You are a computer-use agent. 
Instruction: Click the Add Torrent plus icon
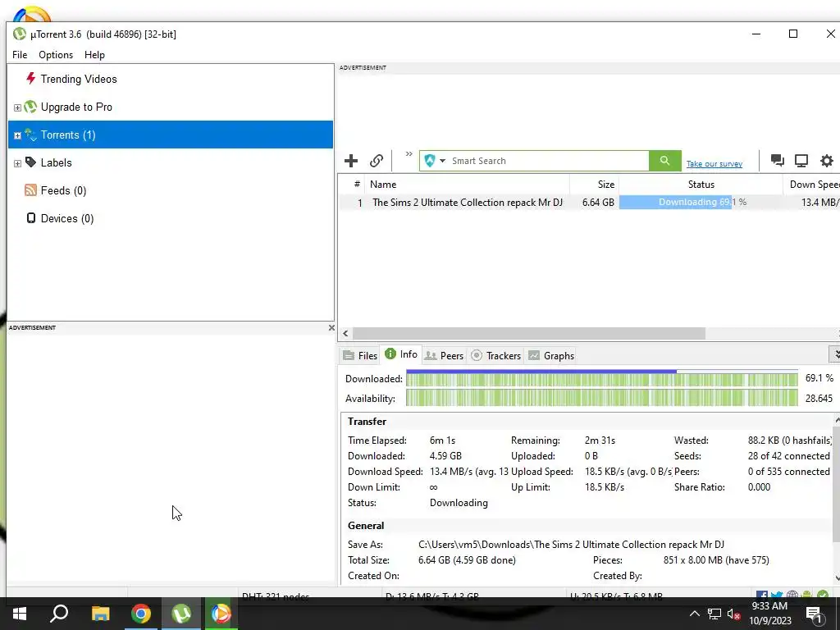pyautogui.click(x=351, y=161)
